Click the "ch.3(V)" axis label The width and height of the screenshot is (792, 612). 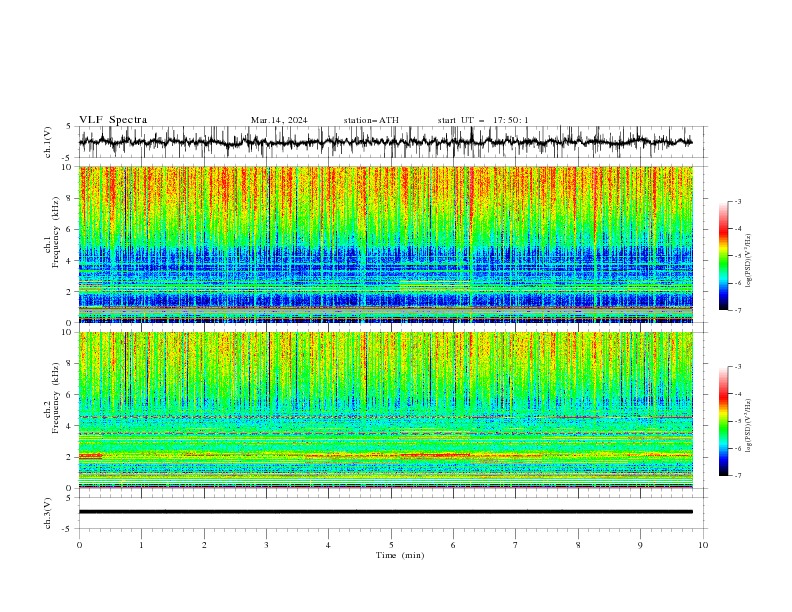point(48,513)
